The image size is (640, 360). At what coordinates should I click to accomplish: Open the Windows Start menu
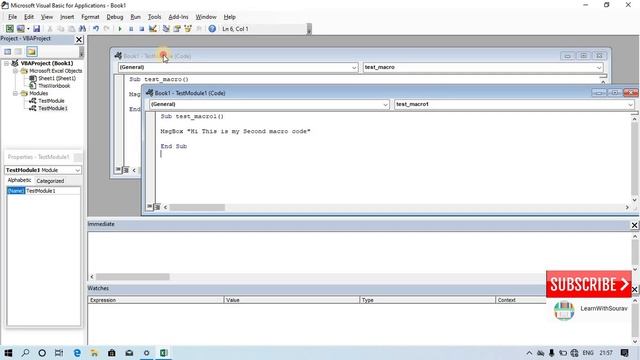tap(8, 353)
